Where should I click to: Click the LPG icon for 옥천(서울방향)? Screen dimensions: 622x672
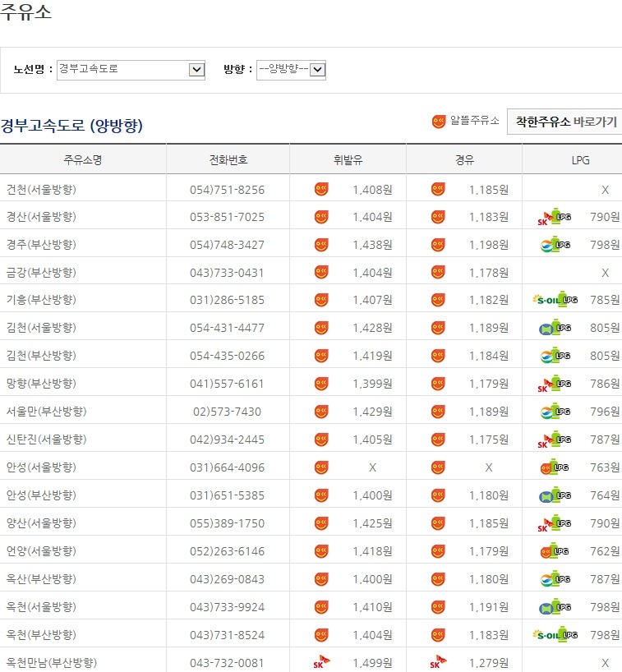coord(555,607)
